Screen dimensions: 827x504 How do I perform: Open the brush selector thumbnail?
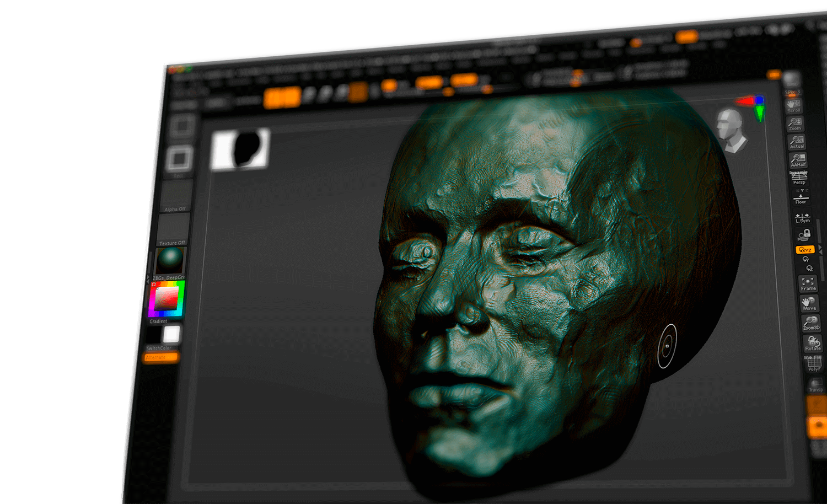click(x=182, y=127)
